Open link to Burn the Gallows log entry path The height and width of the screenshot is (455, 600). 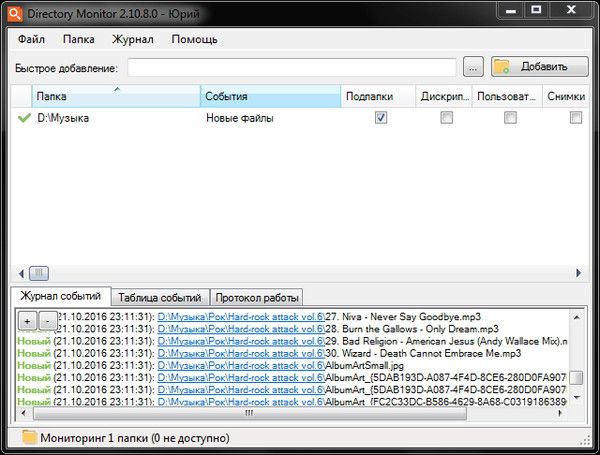pyautogui.click(x=240, y=329)
